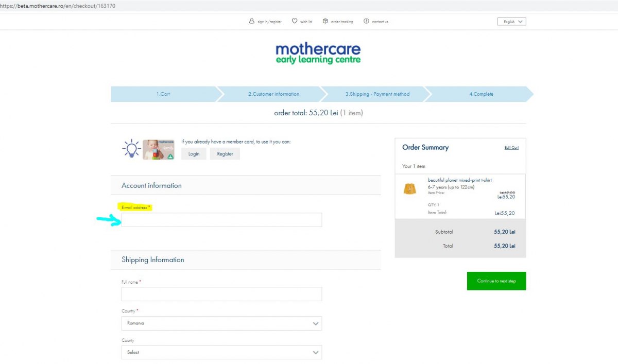
Task: Open the wish list link
Action: pos(306,22)
